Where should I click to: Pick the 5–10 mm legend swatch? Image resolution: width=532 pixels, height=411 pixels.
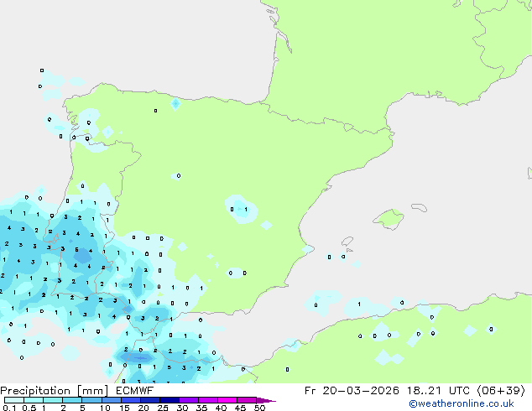[91, 400]
